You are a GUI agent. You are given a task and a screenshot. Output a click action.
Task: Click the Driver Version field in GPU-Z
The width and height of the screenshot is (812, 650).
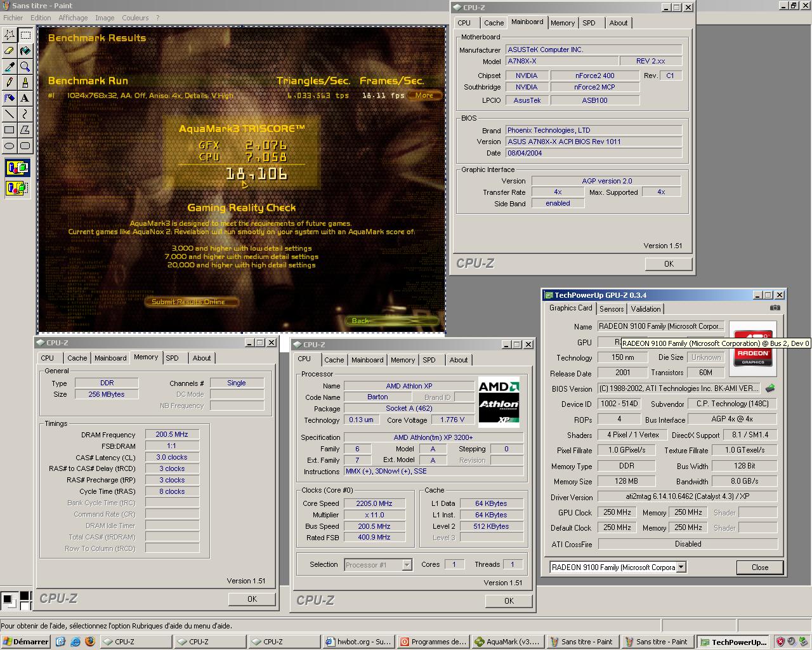click(687, 497)
